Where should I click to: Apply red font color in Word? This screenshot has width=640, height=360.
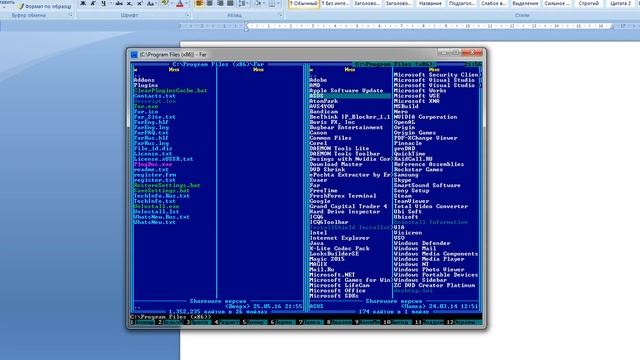(x=180, y=4)
